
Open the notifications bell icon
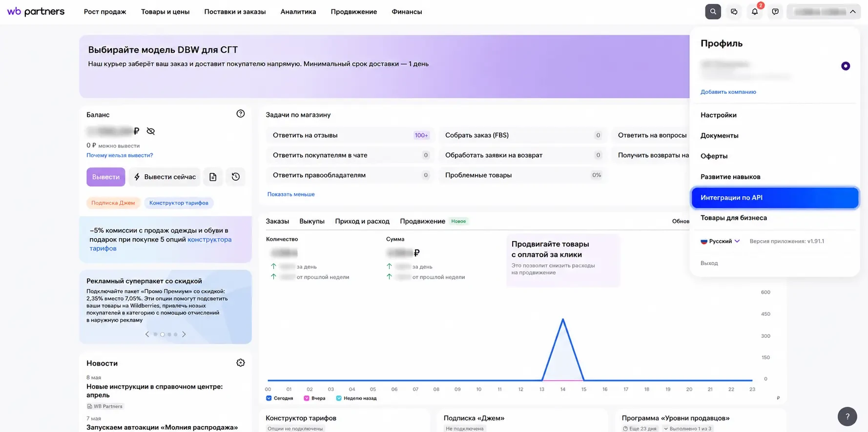[x=755, y=12]
